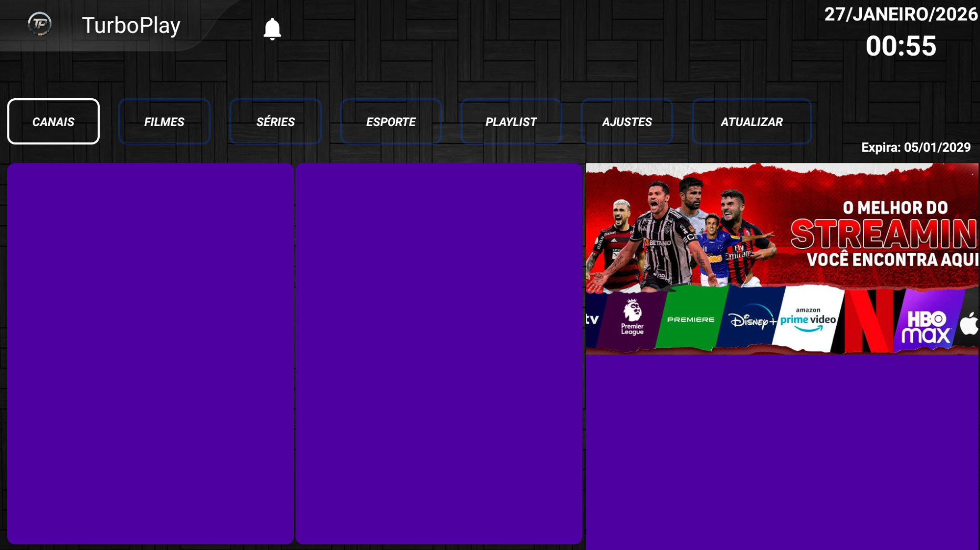Image resolution: width=980 pixels, height=550 pixels.
Task: Click the leftmost purple content panel
Action: 151,353
